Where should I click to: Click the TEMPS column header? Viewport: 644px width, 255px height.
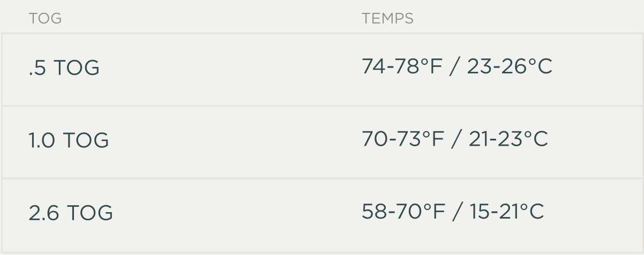tap(387, 19)
